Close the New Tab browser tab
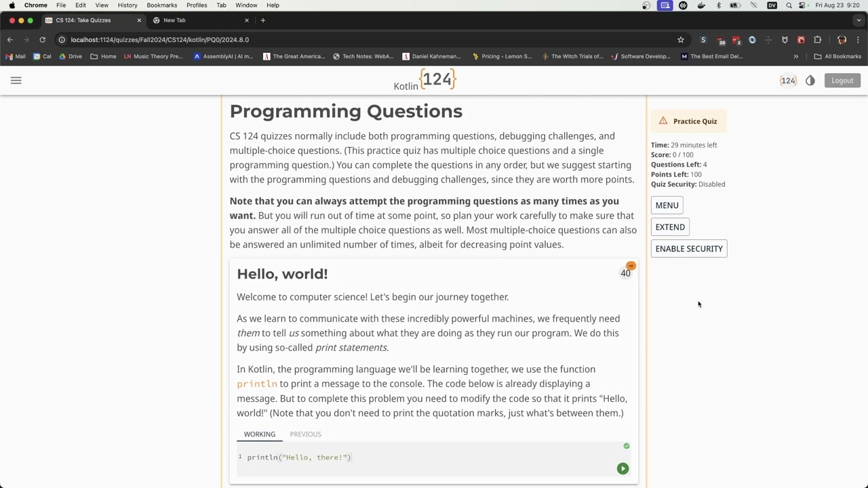This screenshot has width=868, height=488. [247, 20]
